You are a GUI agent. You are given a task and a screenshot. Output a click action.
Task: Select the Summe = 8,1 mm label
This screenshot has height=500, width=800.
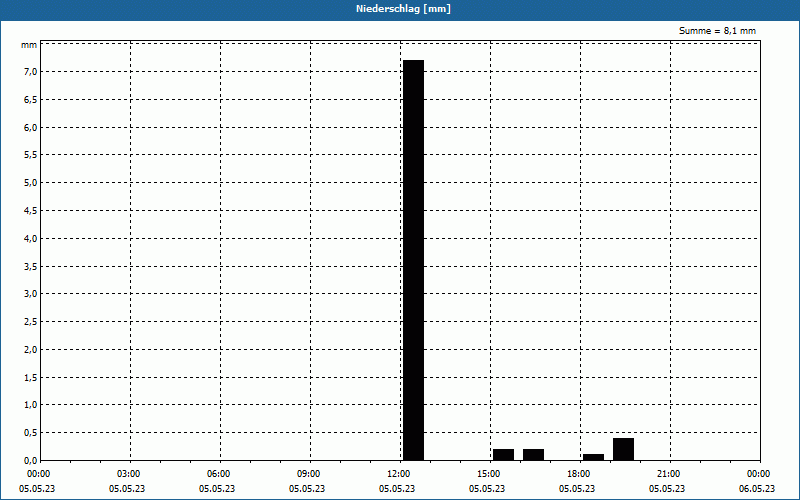coord(717,31)
